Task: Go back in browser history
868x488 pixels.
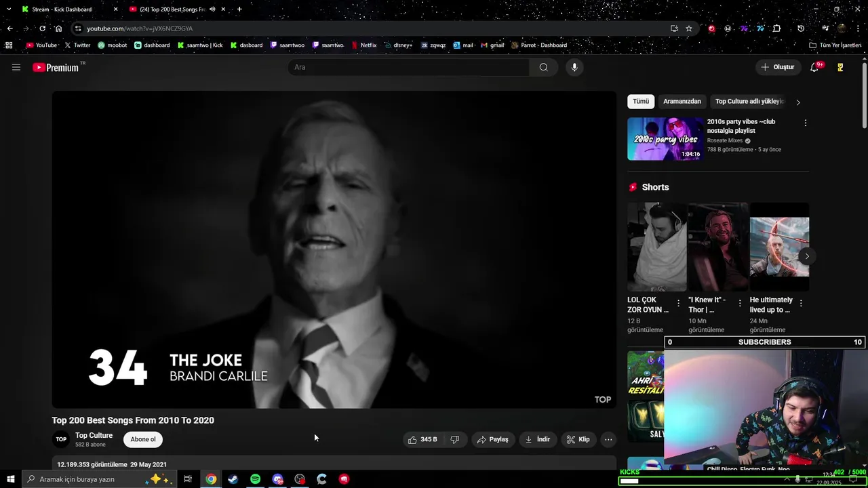Action: [x=9, y=28]
